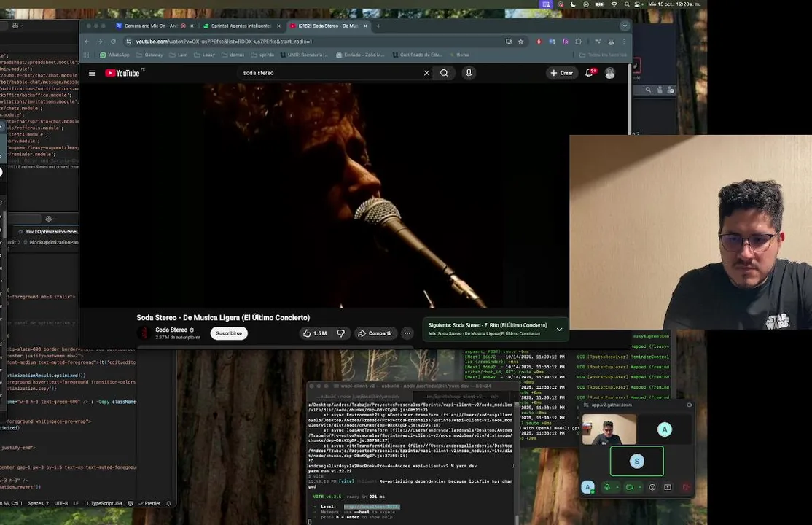812x525 pixels.
Task: Open the YouTube account avatar menu
Action: pos(610,73)
